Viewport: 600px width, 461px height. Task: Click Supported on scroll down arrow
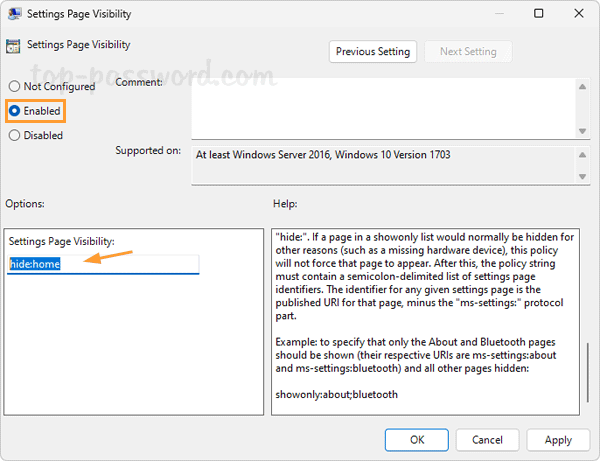pos(582,176)
